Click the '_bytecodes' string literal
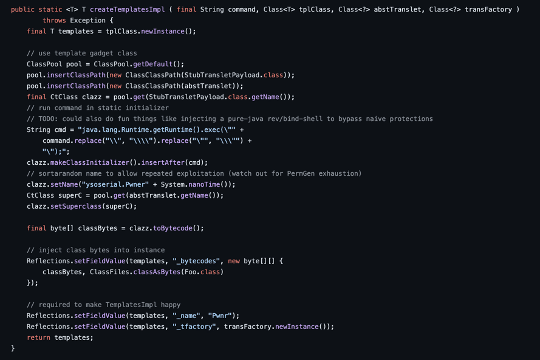Image resolution: width=540 pixels, height=360 pixels. coord(196,261)
